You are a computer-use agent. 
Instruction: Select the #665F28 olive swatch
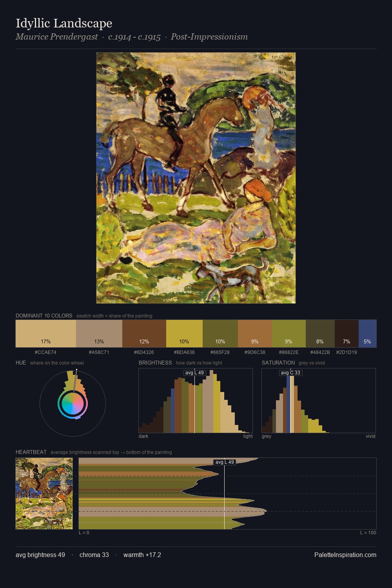pyautogui.click(x=220, y=334)
